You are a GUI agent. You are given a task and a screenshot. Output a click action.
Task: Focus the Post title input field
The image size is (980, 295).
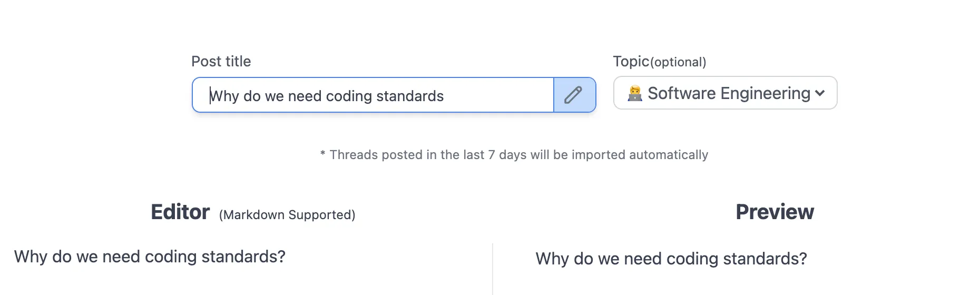click(373, 95)
